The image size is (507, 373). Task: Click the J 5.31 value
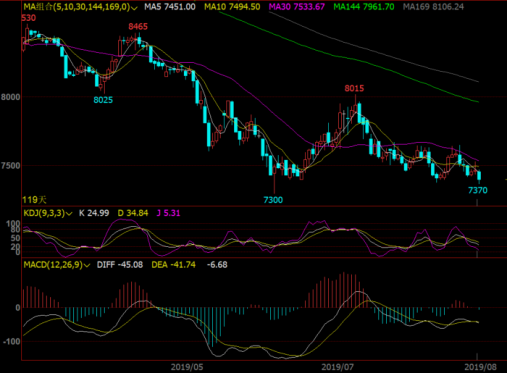(168, 213)
